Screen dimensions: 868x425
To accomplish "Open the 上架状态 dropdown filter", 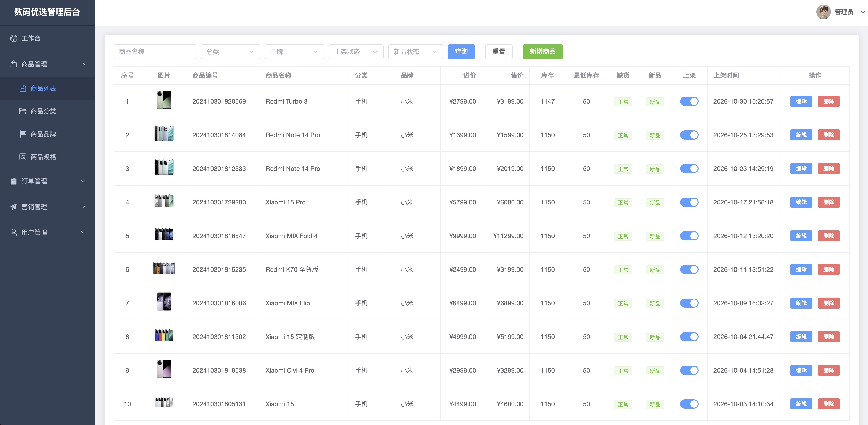I will (x=356, y=51).
